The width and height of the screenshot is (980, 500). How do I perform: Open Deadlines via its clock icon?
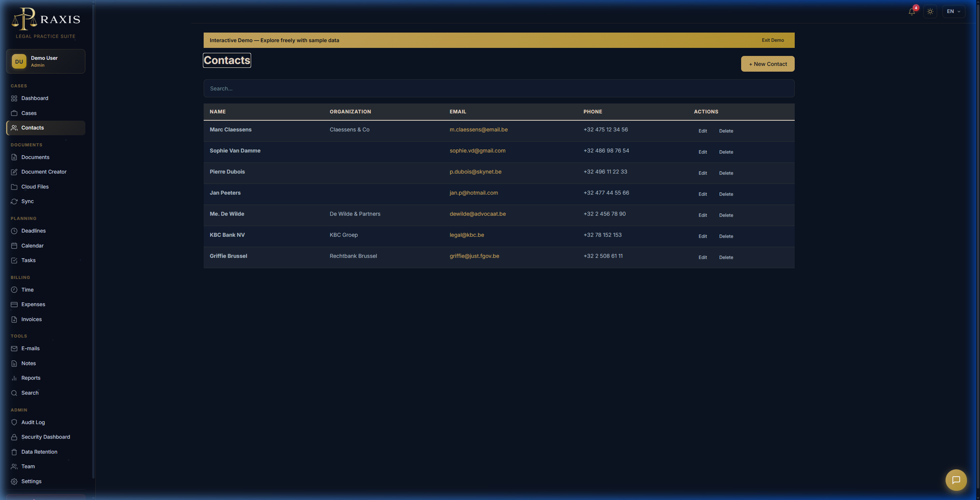14,231
